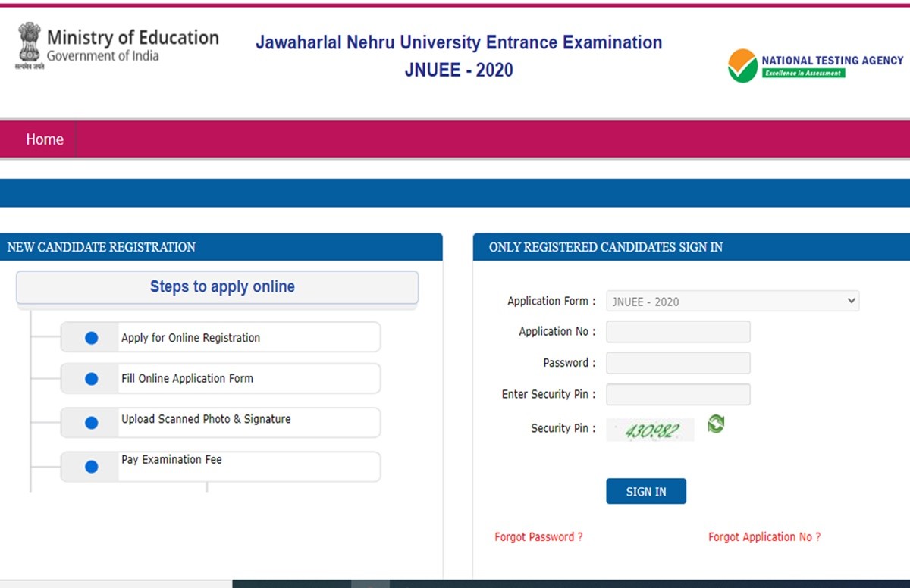The image size is (910, 588).
Task: Choose Upload Scanned Photo & Signature step
Action: [x=206, y=419]
